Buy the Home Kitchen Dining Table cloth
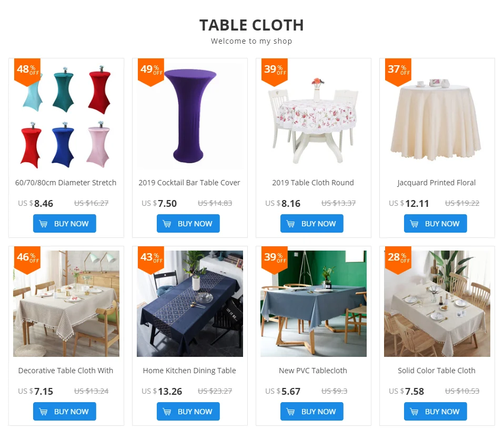504x429 pixels. click(x=188, y=411)
